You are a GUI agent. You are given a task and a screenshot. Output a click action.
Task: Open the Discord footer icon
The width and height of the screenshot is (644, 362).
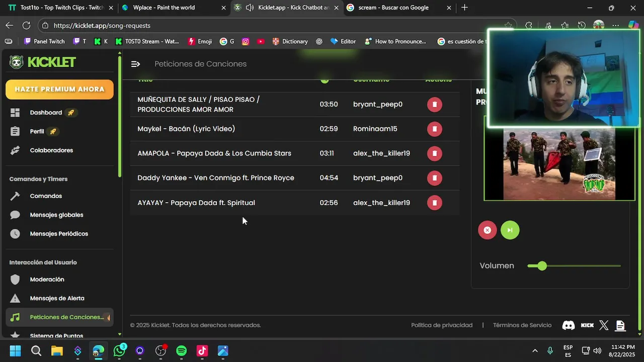click(569, 325)
